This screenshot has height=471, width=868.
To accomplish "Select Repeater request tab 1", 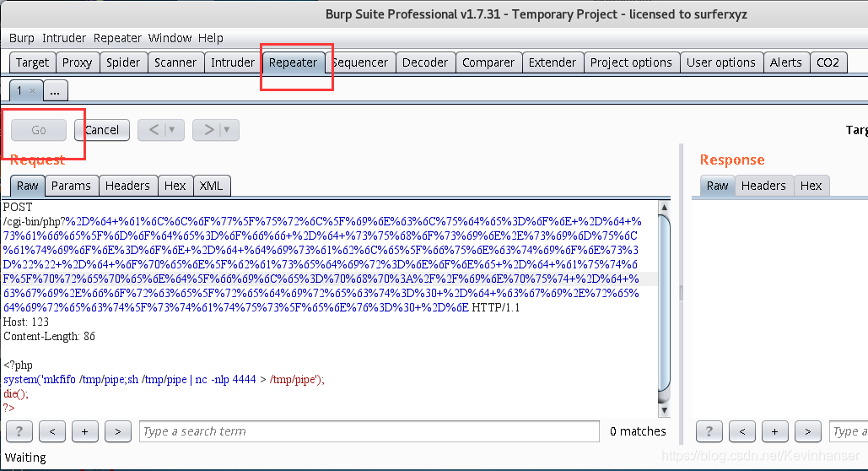I will (19, 90).
